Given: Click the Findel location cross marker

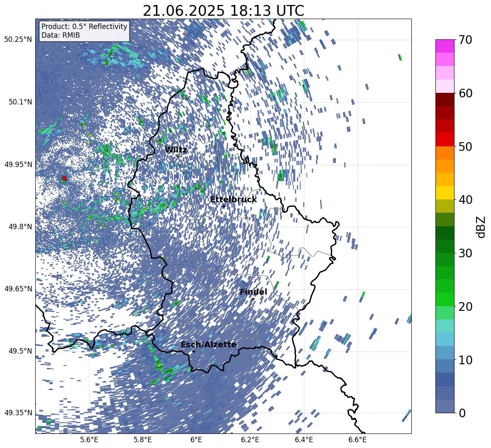Looking at the screenshot, I should [253, 299].
